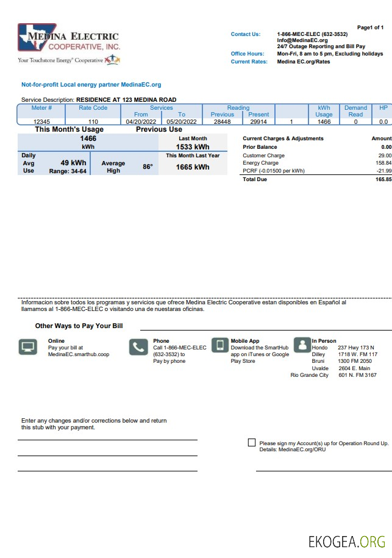Click the Demand Read header
The image size is (392, 558).
(x=355, y=111)
